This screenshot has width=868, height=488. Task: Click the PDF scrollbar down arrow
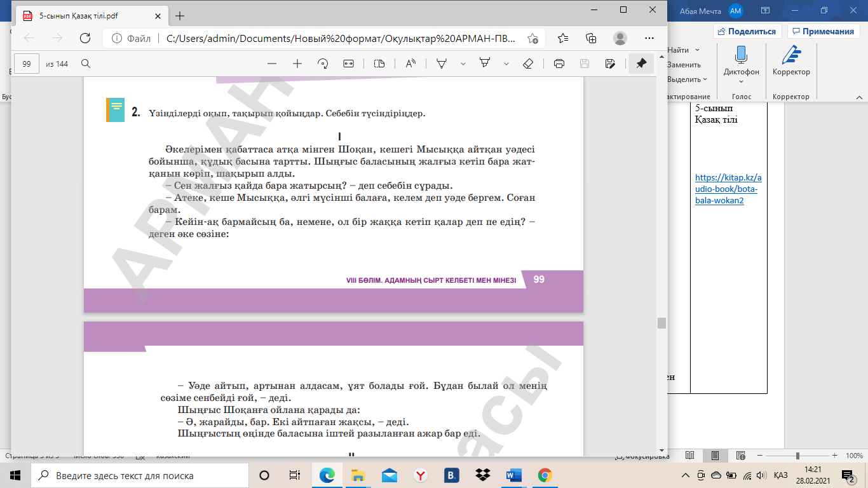pyautogui.click(x=661, y=451)
